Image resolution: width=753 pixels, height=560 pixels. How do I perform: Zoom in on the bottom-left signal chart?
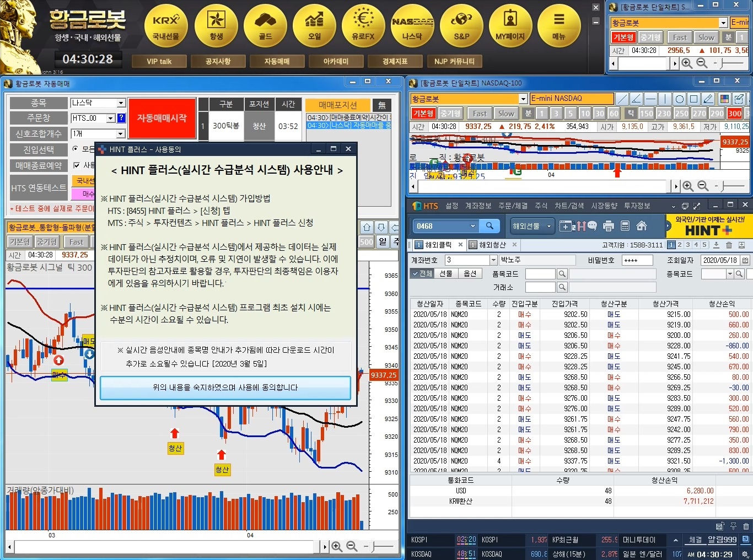[337, 547]
